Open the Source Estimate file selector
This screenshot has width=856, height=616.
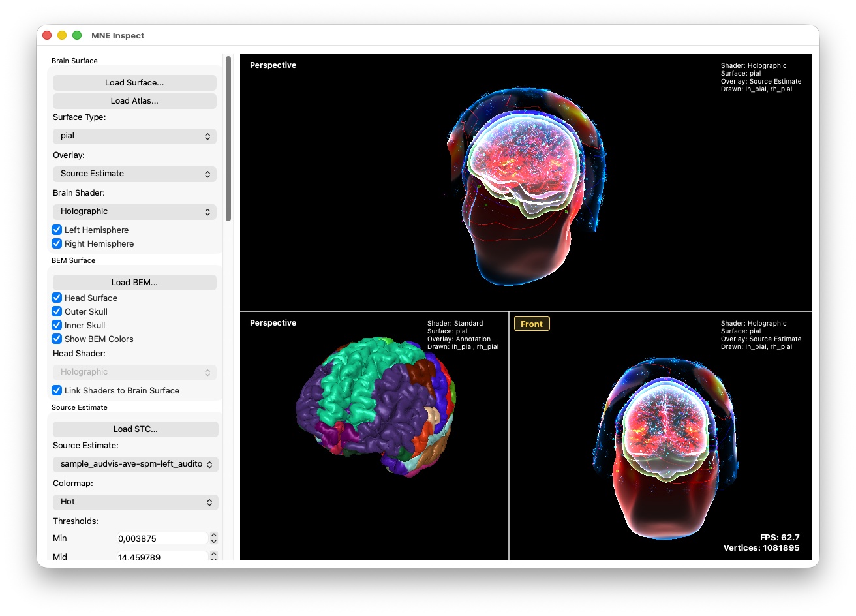click(135, 464)
